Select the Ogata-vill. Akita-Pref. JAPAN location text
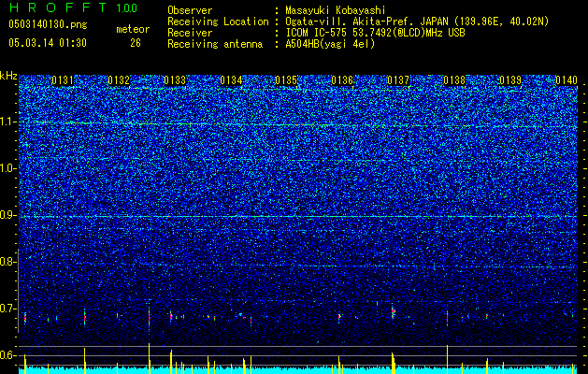The height and width of the screenshot is (374, 588). (417, 22)
